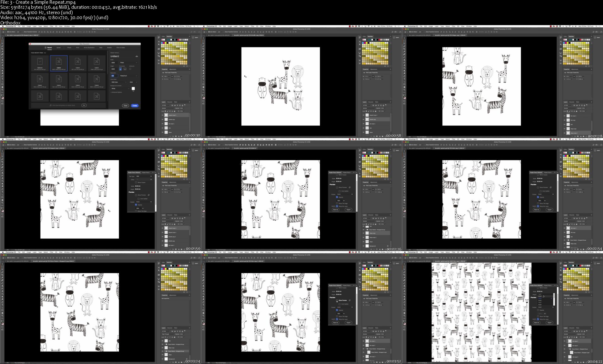Switch to the Photo tab in New Document
The height and width of the screenshot is (364, 603).
(x=69, y=47)
